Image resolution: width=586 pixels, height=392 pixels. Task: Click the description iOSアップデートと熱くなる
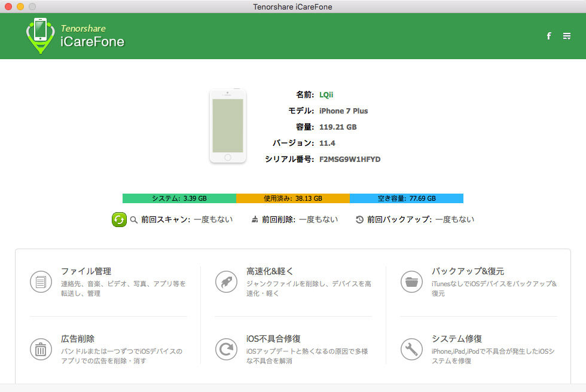click(307, 356)
